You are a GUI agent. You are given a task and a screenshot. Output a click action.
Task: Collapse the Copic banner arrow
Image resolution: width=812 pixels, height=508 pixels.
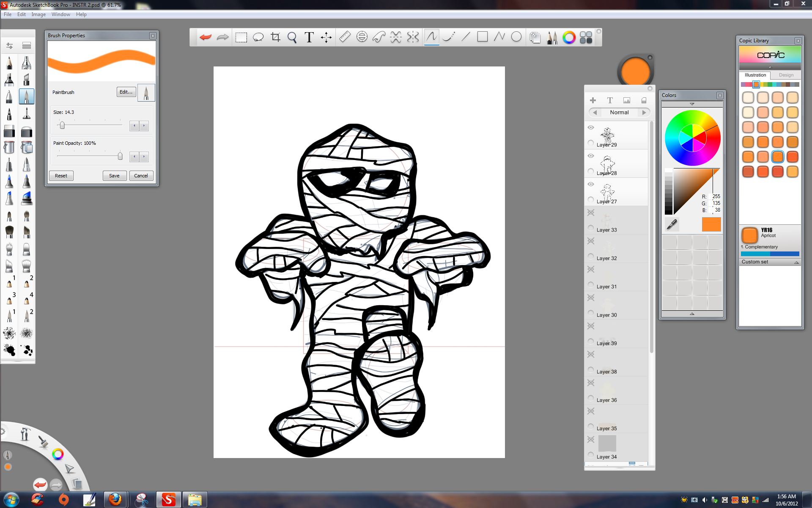770,67
